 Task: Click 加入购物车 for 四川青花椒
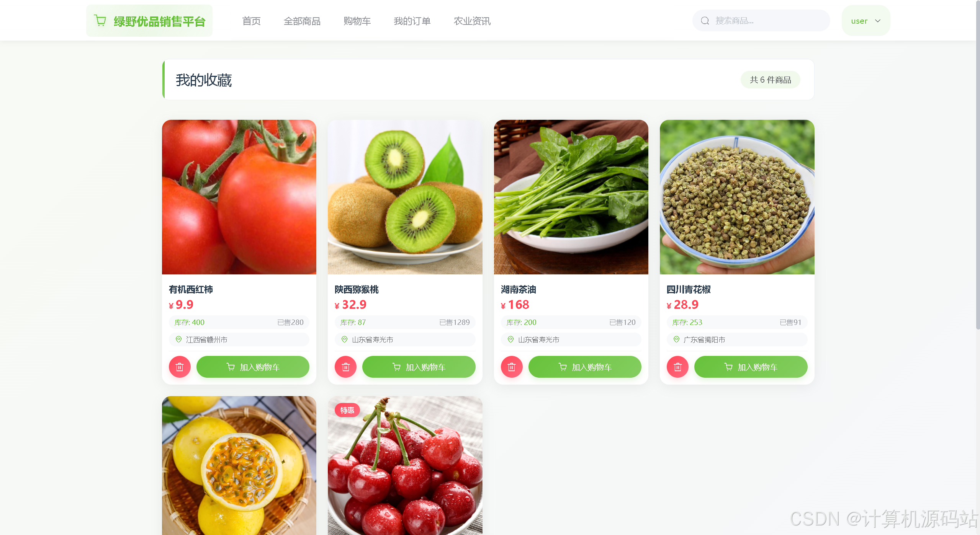[x=751, y=367]
